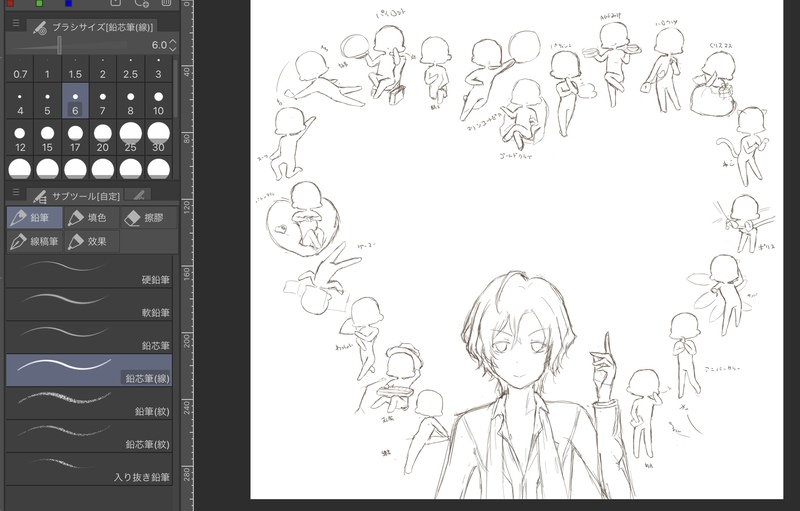Click the trash icon above the brush size panel
The height and width of the screenshot is (511, 800).
[166, 3]
